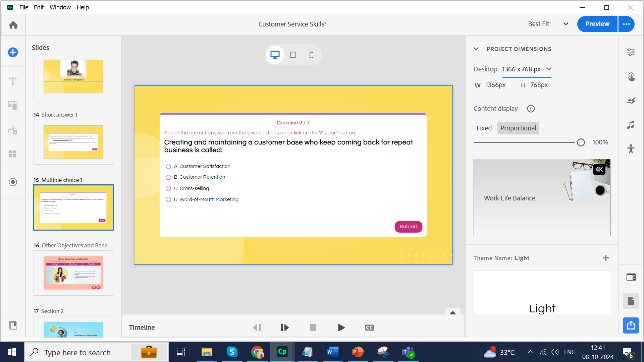Viewport: 644px width, 362px height.
Task: Open the Accessibility figure icon panel
Action: [631, 149]
